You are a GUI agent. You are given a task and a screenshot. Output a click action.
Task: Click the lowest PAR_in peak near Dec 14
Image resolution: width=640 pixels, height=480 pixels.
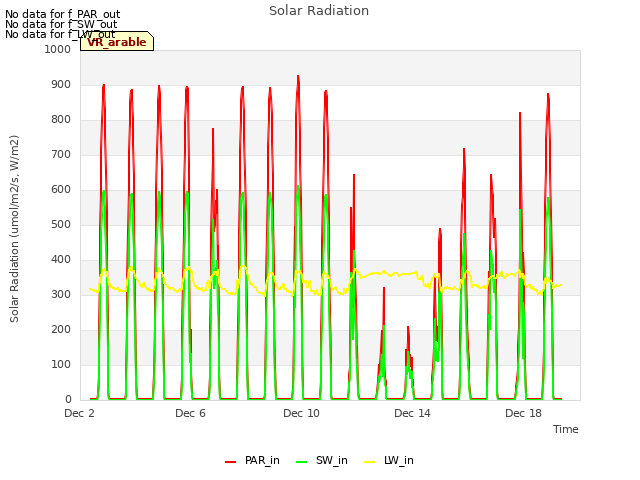pos(408,328)
